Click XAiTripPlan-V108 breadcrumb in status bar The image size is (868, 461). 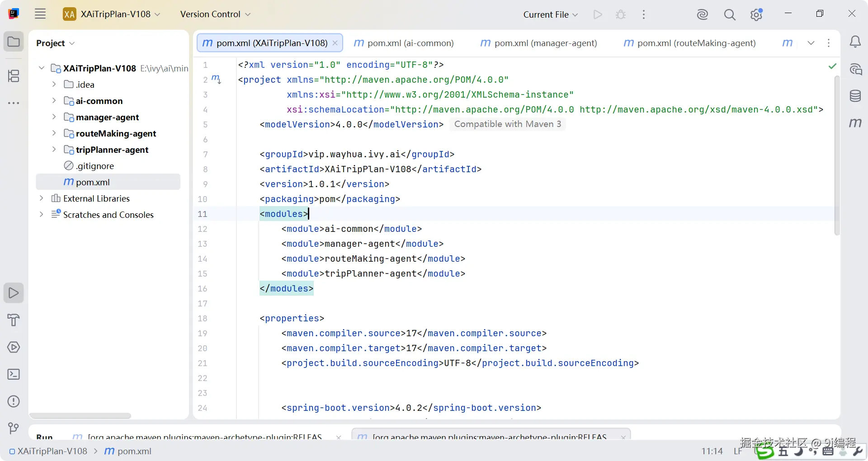48,451
